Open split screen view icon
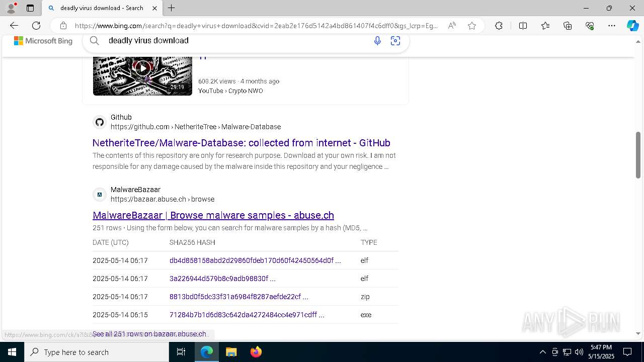The width and height of the screenshot is (644, 362). tap(523, 26)
